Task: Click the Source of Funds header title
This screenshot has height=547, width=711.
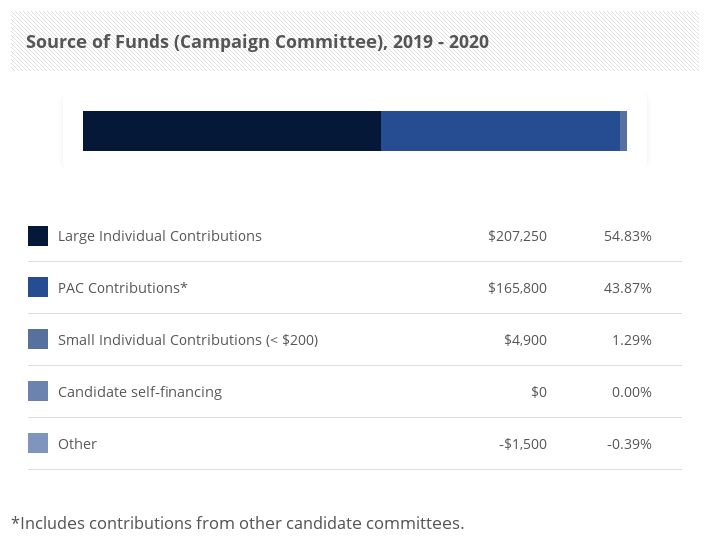Action: pos(257,41)
